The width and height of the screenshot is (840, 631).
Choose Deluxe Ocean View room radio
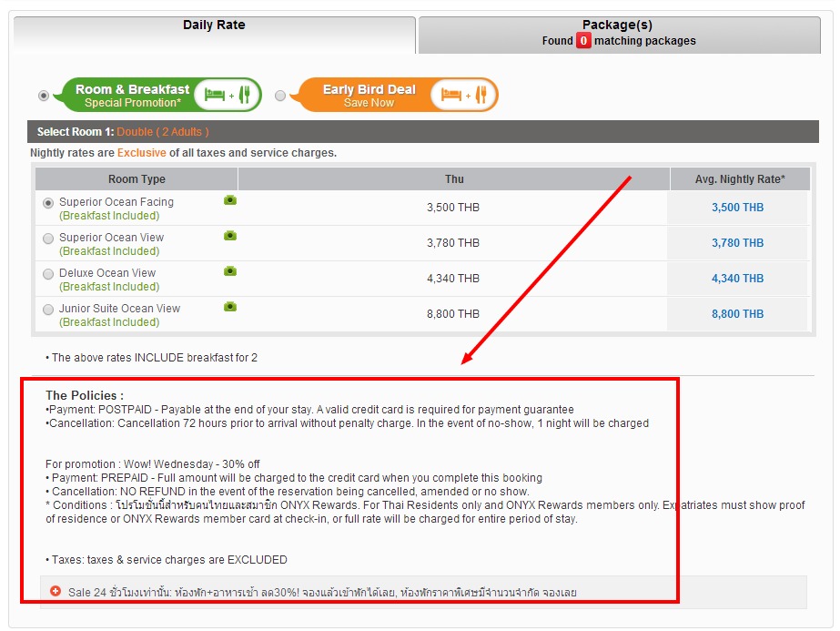[x=48, y=274]
